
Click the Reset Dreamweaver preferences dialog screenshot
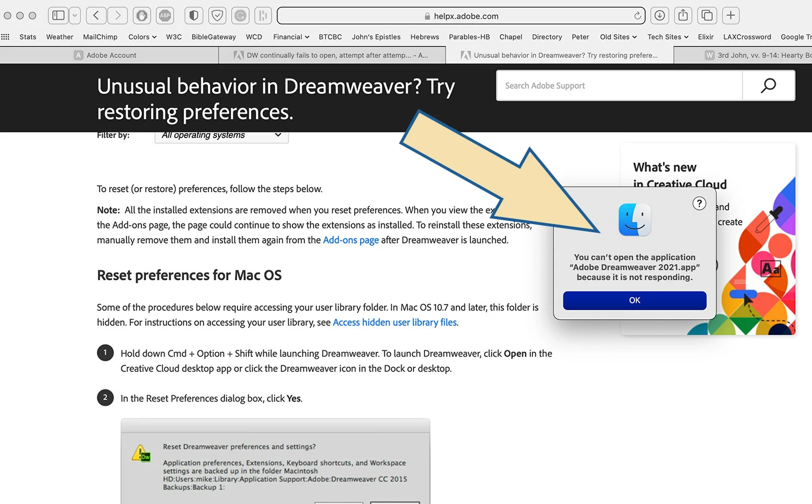[x=275, y=461]
